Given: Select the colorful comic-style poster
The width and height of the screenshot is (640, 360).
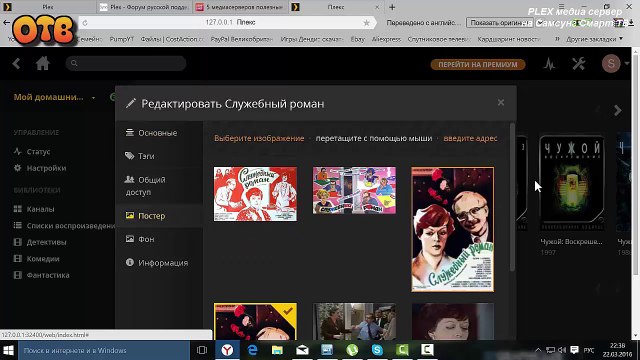Looking at the screenshot, I should pos(354,190).
